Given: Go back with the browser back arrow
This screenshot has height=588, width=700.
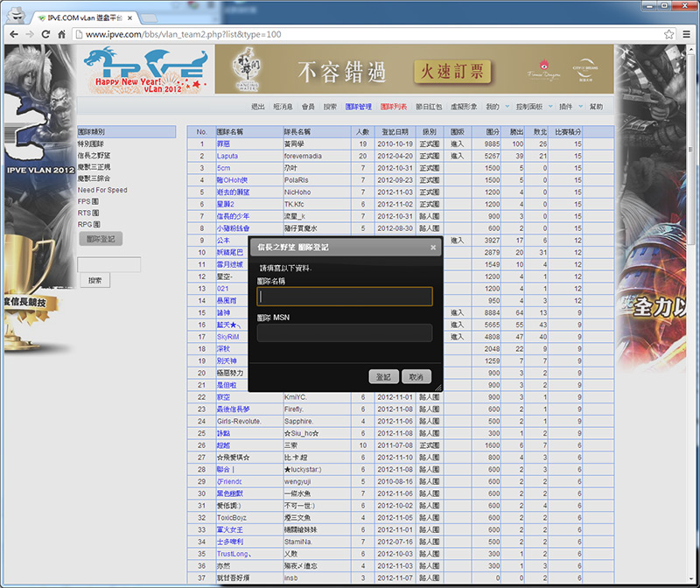Looking at the screenshot, I should tap(14, 34).
